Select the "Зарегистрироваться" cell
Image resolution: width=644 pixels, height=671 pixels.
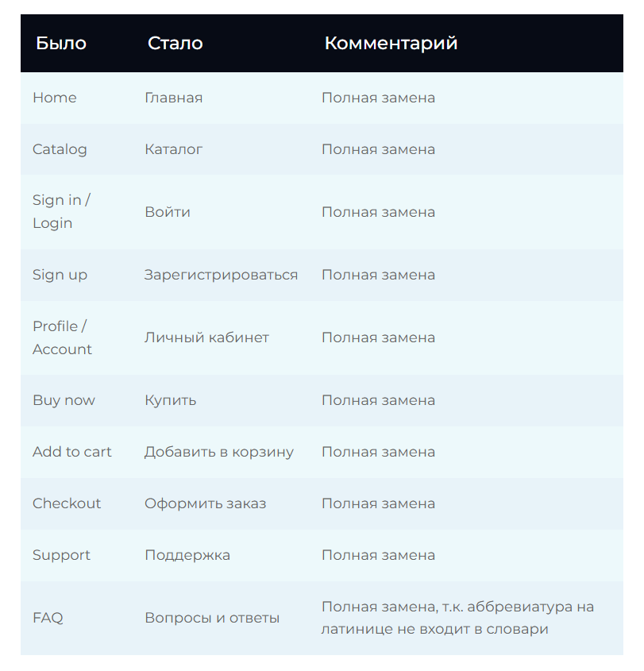(221, 275)
